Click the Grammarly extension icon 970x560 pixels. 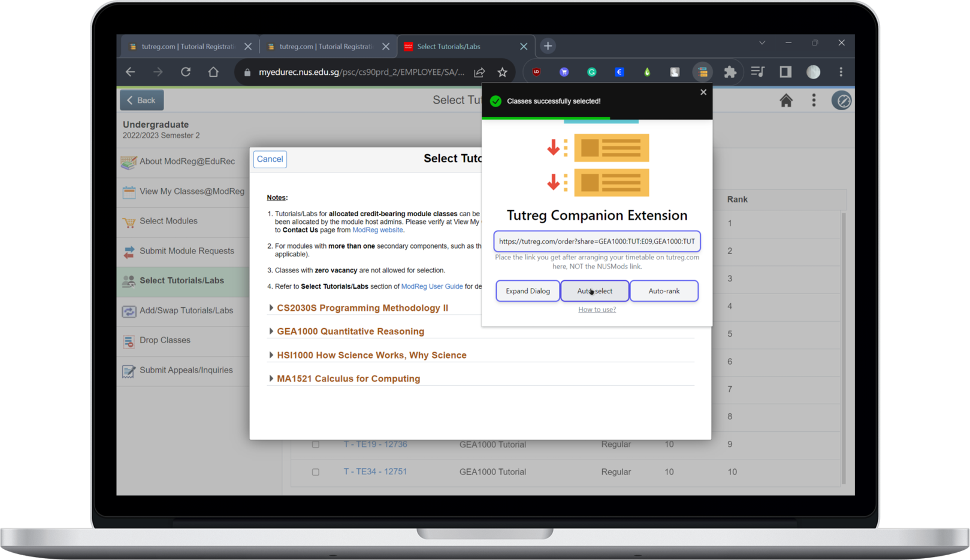[x=591, y=72]
